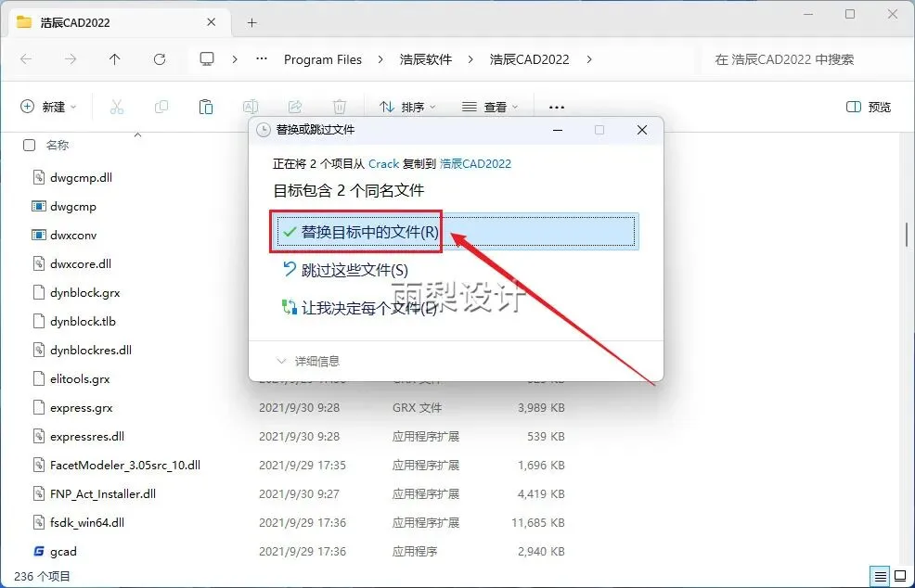Select the file fsdk_win64.dll
The width and height of the screenshot is (915, 588).
coord(87,523)
